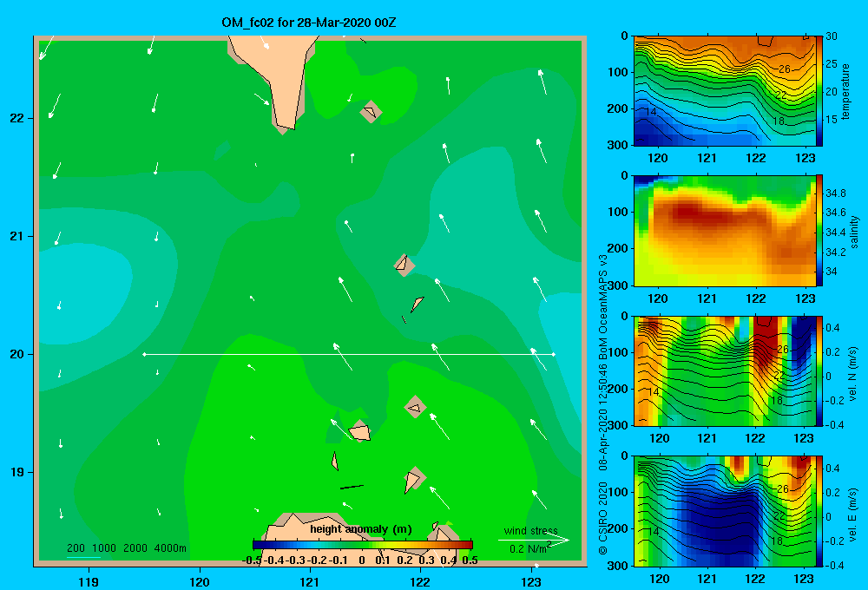
Task: Click the '0.5' tick on height anomaly bar
Action: click(x=470, y=560)
